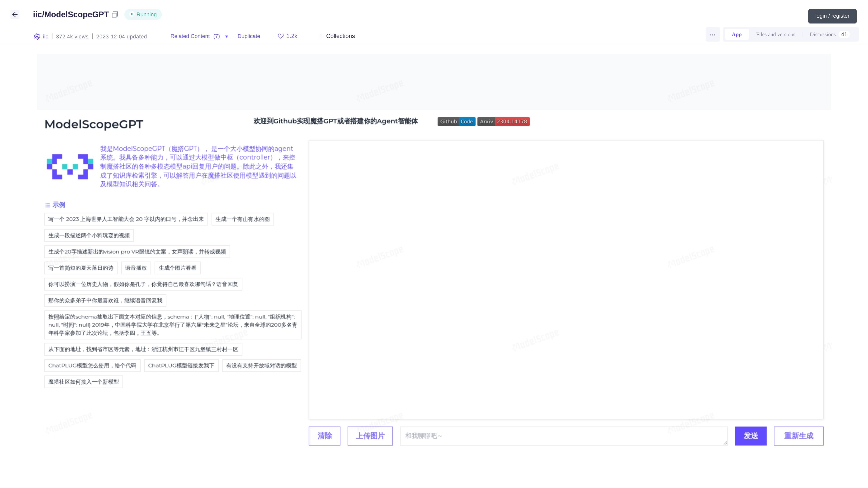Click the purple ModelScopeGPT description paragraph
The width and height of the screenshot is (868, 488).
(x=198, y=166)
